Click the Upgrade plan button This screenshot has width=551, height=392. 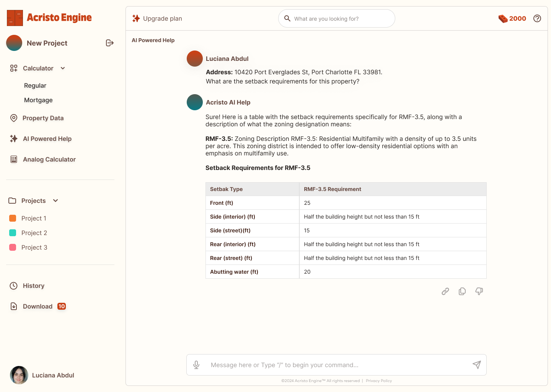[157, 18]
